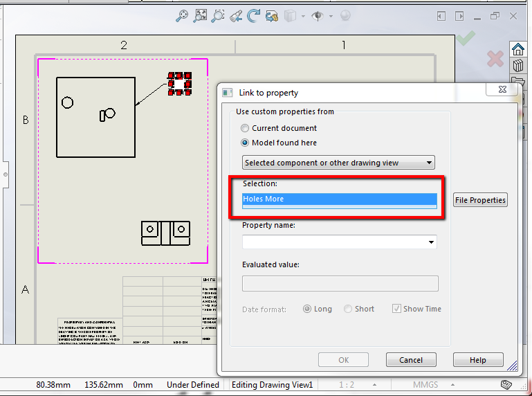Minimize the SolidWorks document window
This screenshot has height=396, width=532.
pyautogui.click(x=477, y=17)
